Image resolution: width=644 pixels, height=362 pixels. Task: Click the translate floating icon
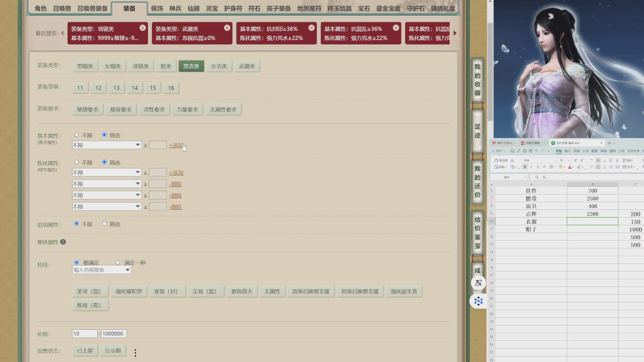(478, 283)
